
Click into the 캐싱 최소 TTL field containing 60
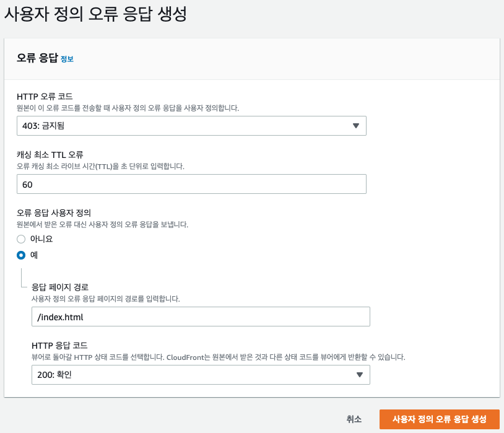click(x=191, y=184)
